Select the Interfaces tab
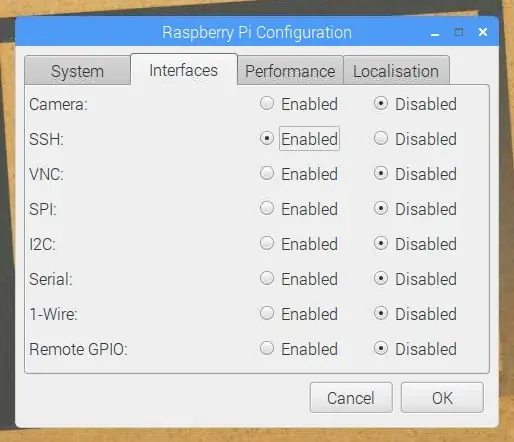This screenshot has width=514, height=442. tap(184, 70)
